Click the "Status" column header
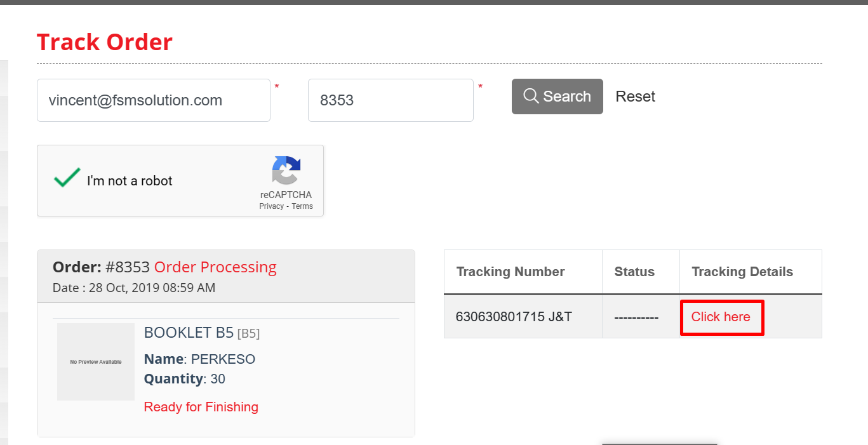868x445 pixels. [634, 272]
